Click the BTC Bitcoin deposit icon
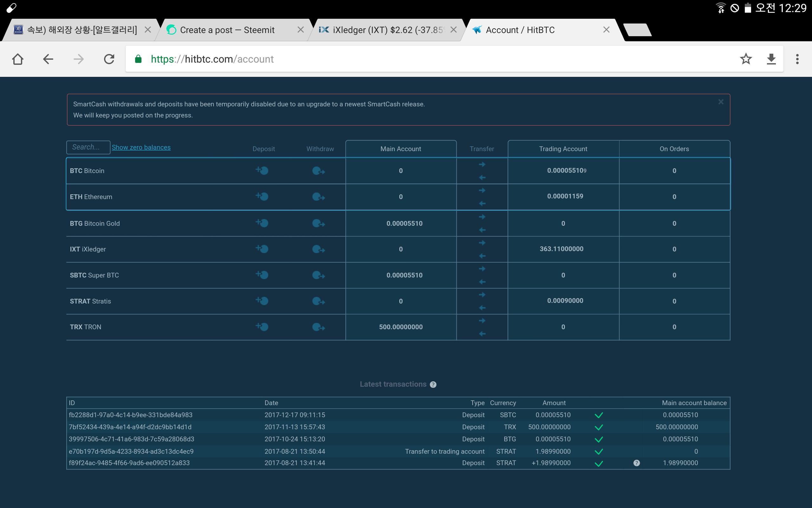This screenshot has height=508, width=812. tap(262, 170)
